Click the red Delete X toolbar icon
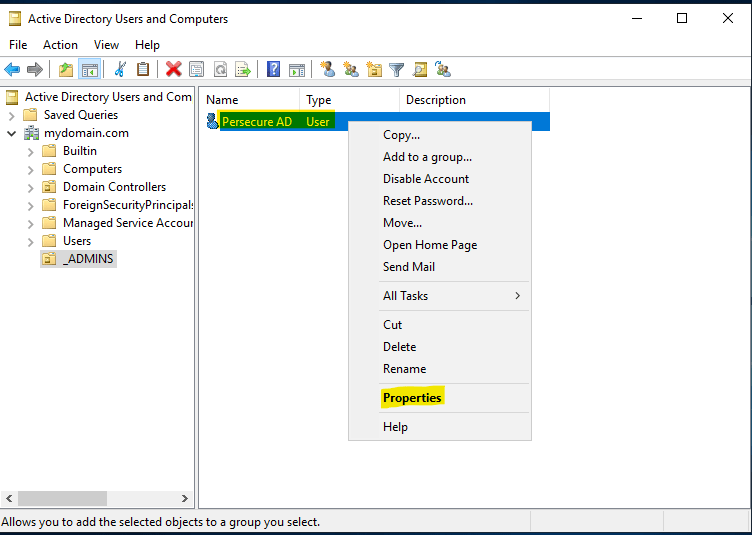 [173, 69]
